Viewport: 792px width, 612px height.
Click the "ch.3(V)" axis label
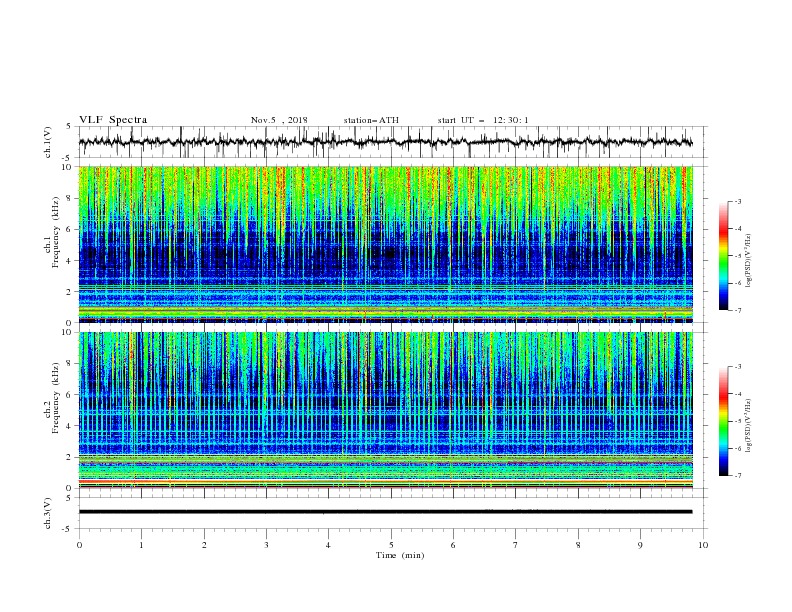click(48, 513)
